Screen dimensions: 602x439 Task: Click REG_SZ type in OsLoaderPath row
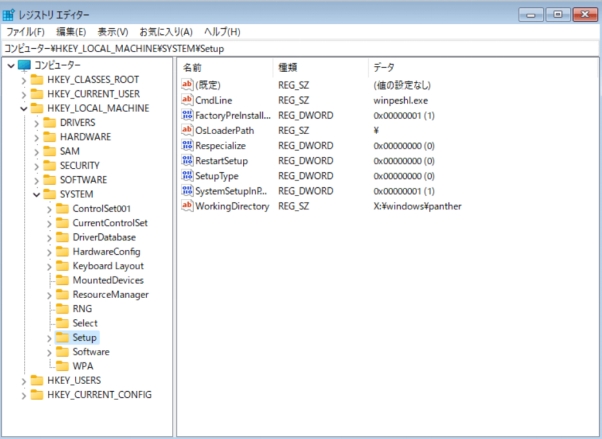[294, 131]
